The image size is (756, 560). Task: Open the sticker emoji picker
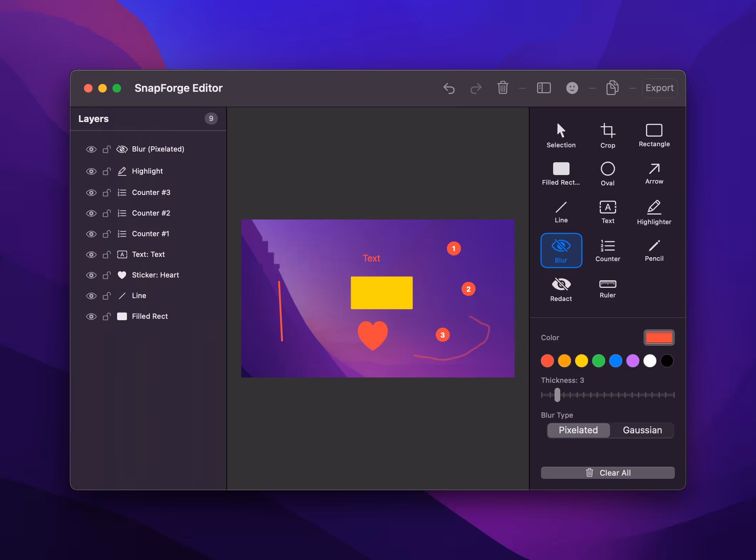572,88
